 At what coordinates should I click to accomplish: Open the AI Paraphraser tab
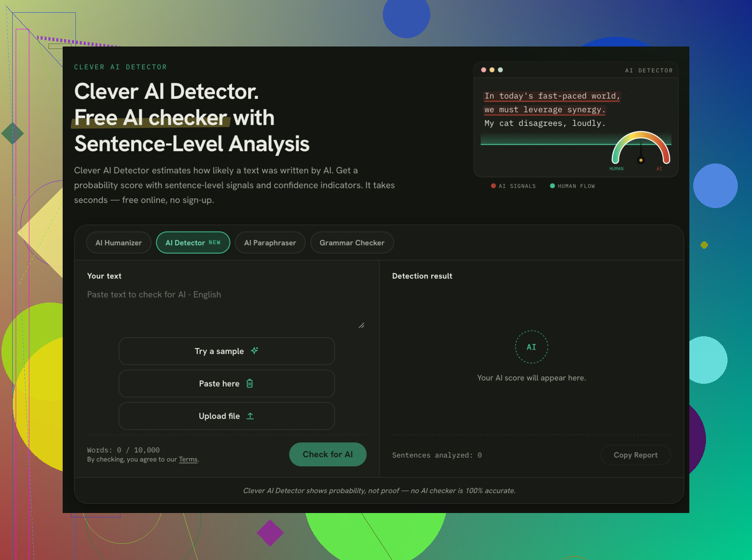270,243
